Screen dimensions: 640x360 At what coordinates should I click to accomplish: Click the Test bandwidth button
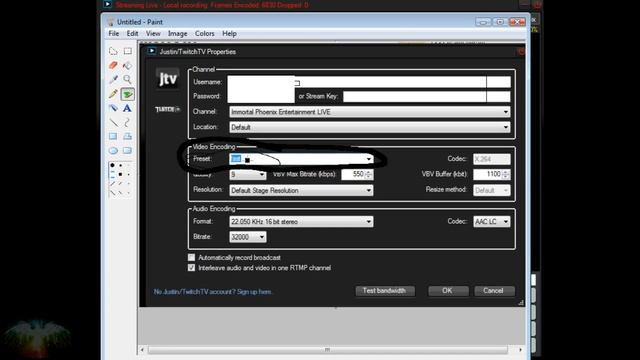(385, 291)
